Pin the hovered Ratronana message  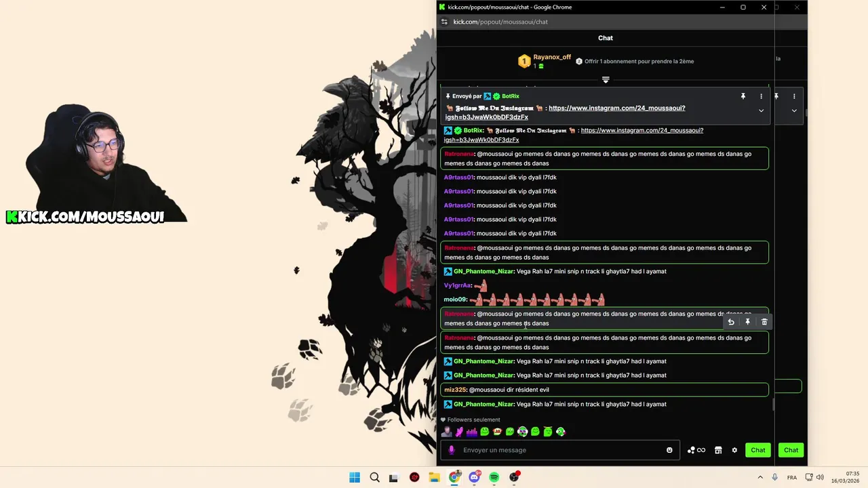tap(747, 322)
